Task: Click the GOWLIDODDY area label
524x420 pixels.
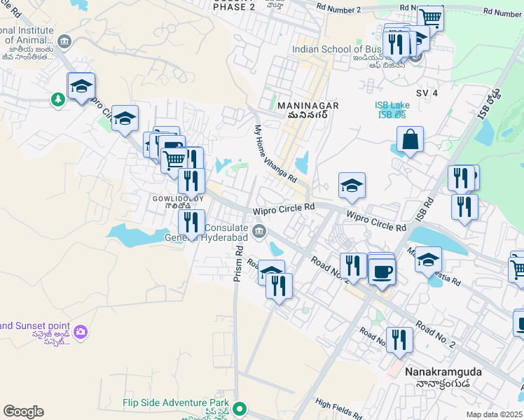Action: point(178,199)
